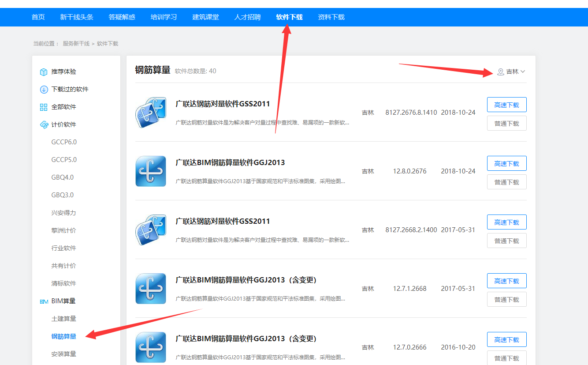Screen dimensions: 588x365
Task: Click 高速下载 for GGJ2013 version 12.7.1.2668
Action: (x=507, y=281)
